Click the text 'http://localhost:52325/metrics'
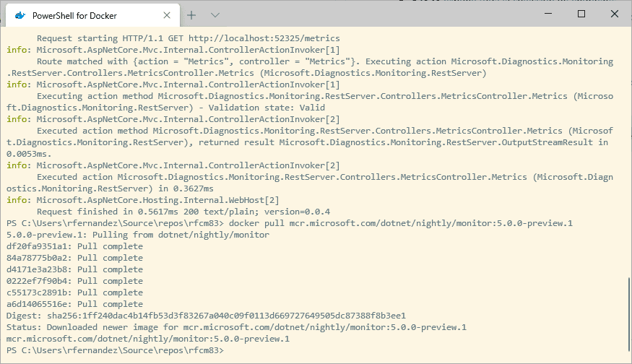This screenshot has height=364, width=632. click(x=264, y=38)
